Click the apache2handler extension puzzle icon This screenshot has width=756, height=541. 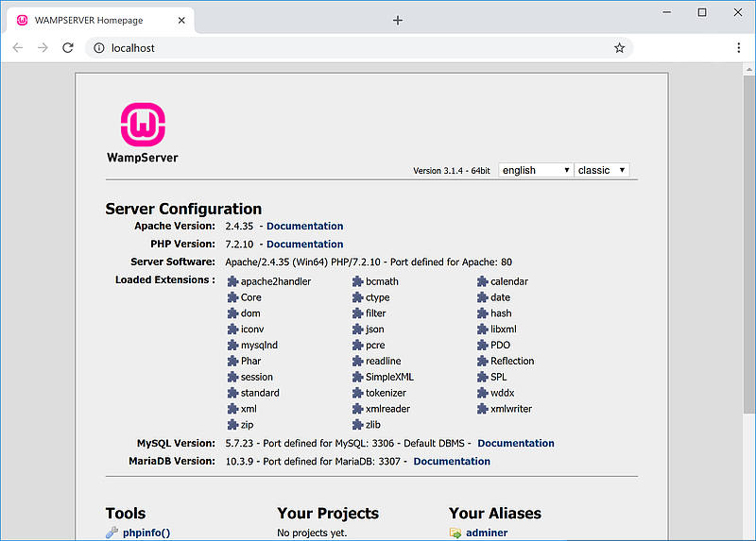pos(232,281)
